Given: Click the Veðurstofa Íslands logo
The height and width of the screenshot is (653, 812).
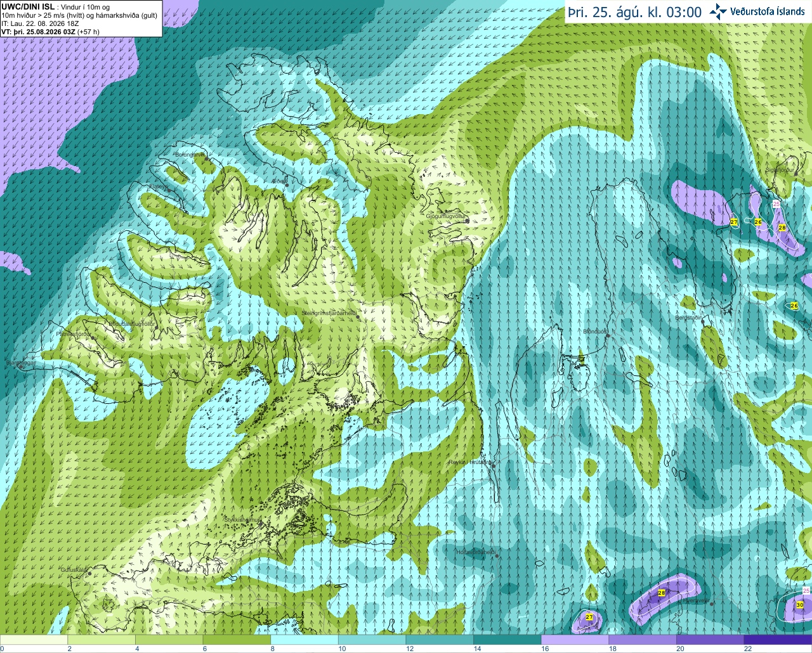Looking at the screenshot, I should coord(757,11).
